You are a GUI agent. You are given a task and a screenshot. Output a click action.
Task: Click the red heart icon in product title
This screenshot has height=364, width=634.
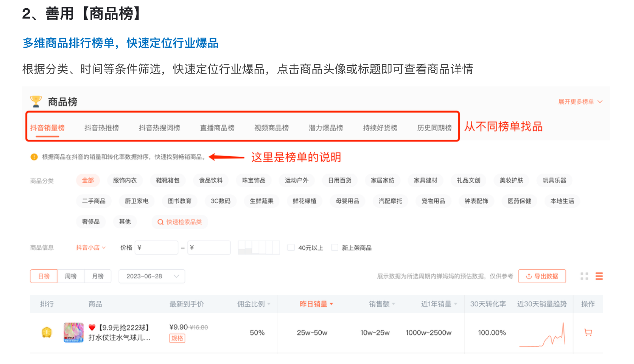pyautogui.click(x=92, y=327)
